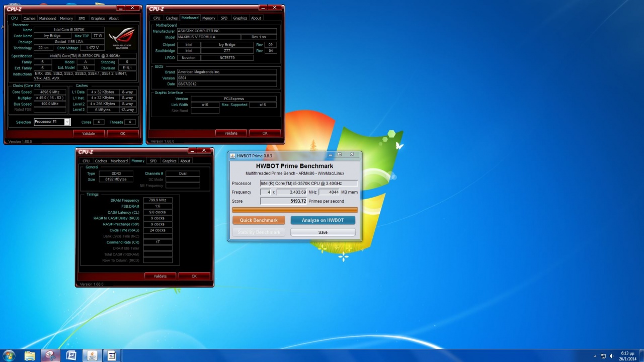
Task: Open Windows Explorer folder icon in taskbar
Action: point(30,356)
